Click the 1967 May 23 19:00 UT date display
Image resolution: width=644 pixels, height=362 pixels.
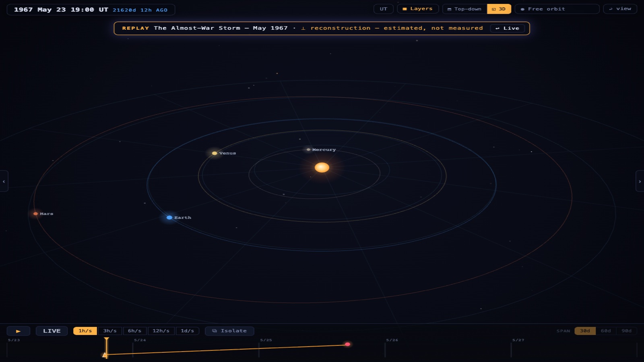pyautogui.click(x=61, y=10)
